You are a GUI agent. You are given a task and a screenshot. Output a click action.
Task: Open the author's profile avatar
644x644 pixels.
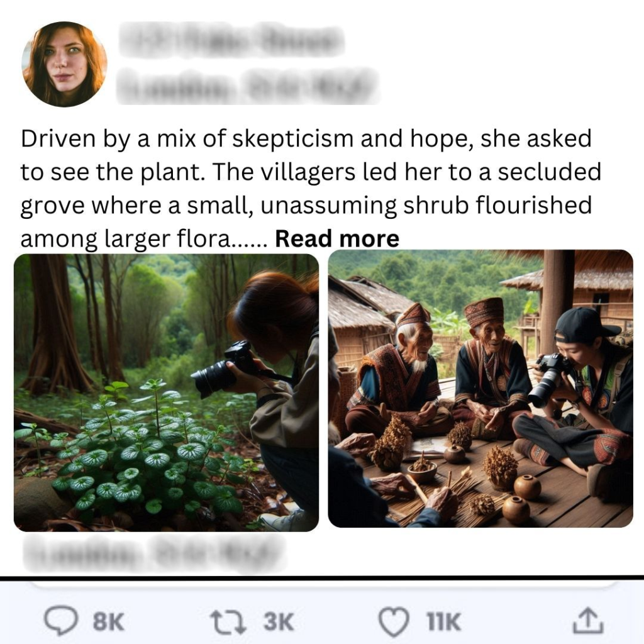(64, 64)
